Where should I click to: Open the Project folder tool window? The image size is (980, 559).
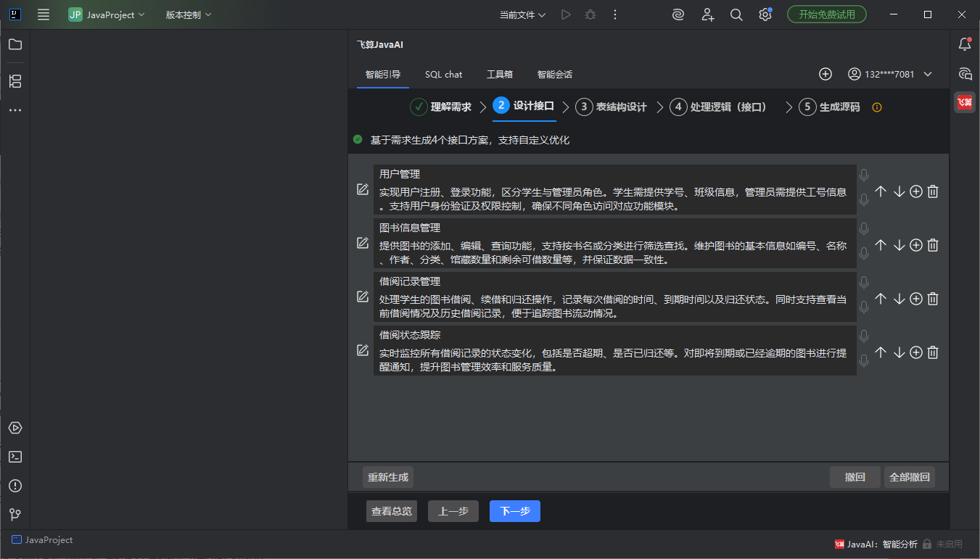15,44
